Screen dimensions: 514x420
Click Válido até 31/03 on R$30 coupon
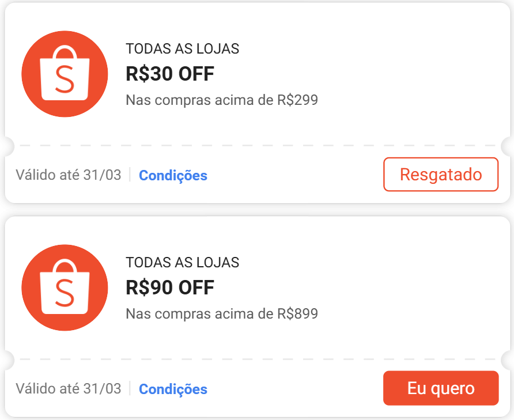coord(69,175)
